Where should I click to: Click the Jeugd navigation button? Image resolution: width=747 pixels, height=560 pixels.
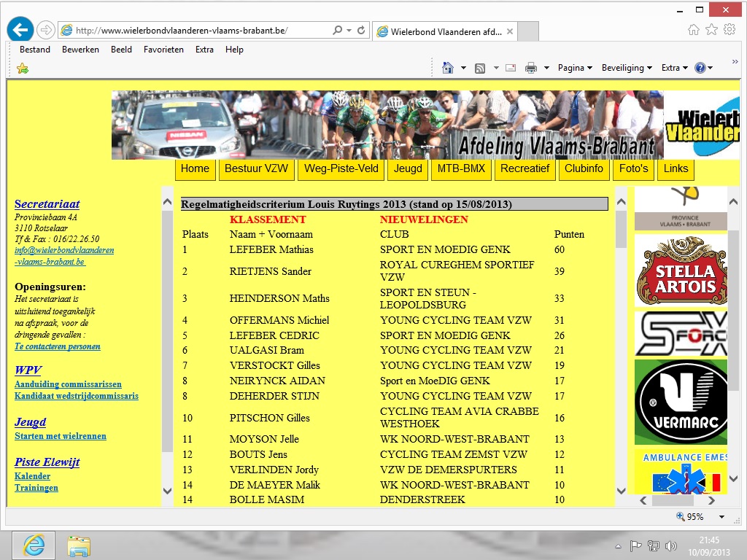[408, 169]
